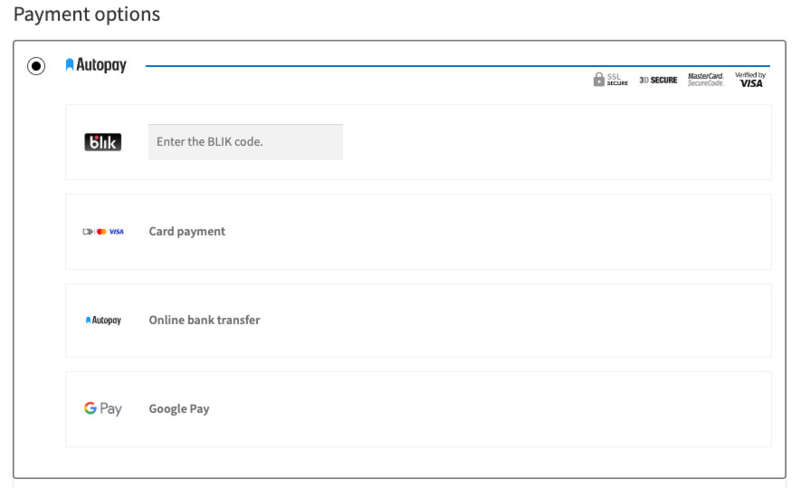Click the 3D Secure badge

[x=658, y=80]
